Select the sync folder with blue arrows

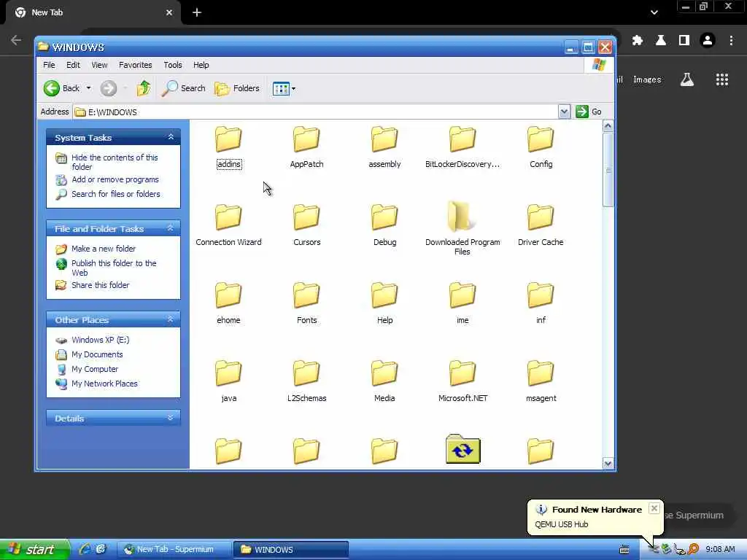[x=462, y=449]
